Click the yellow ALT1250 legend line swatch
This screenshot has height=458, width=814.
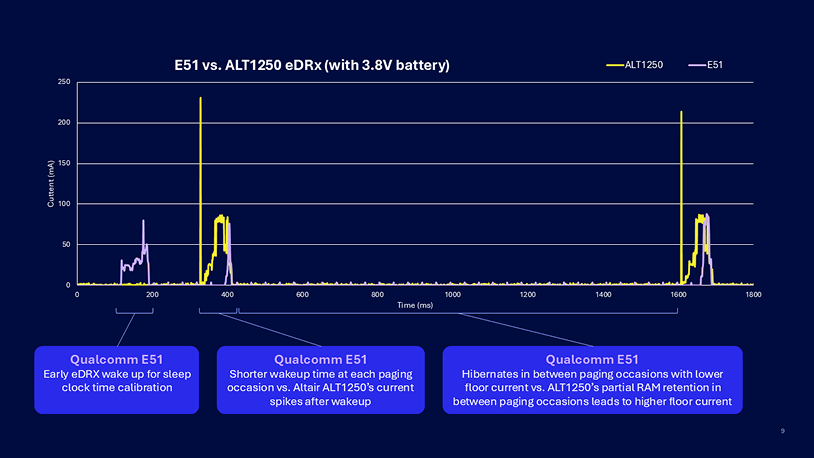pyautogui.click(x=615, y=65)
